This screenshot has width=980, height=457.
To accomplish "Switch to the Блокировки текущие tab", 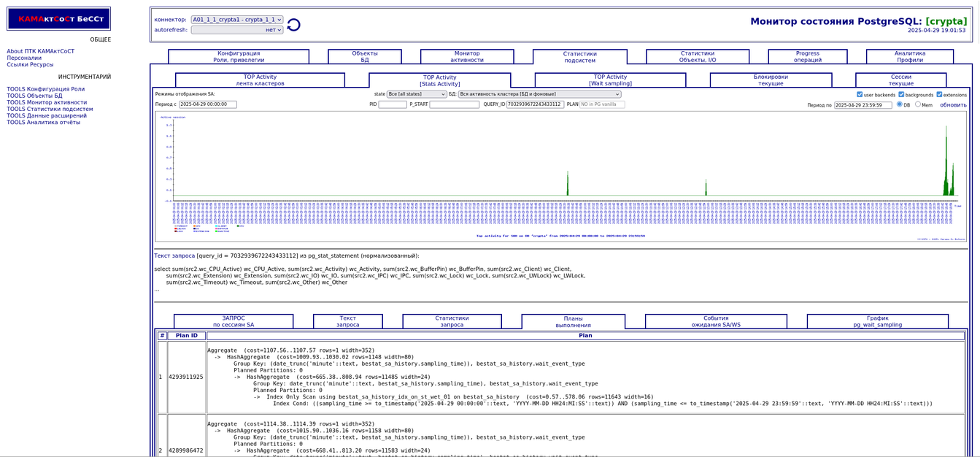I will click(x=771, y=80).
